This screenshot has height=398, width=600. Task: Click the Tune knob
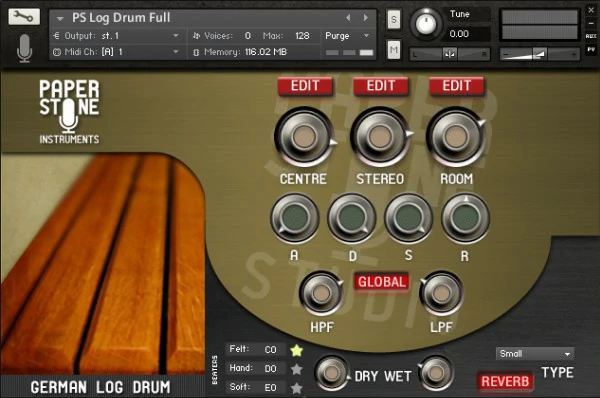coord(426,23)
